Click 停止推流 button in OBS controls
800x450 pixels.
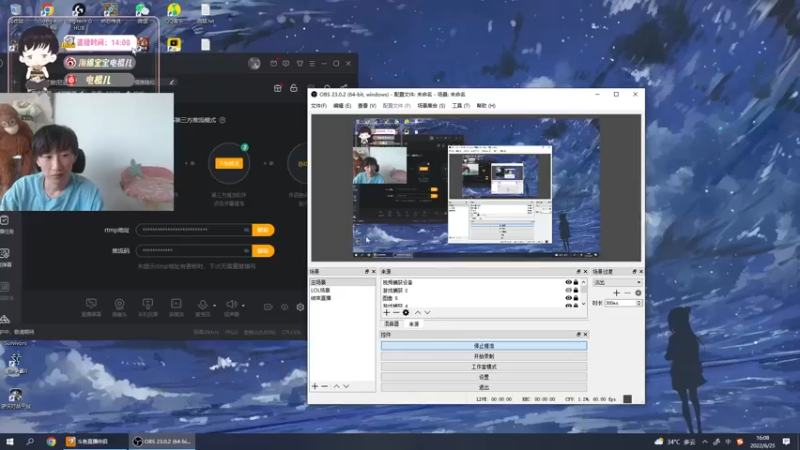[484, 346]
